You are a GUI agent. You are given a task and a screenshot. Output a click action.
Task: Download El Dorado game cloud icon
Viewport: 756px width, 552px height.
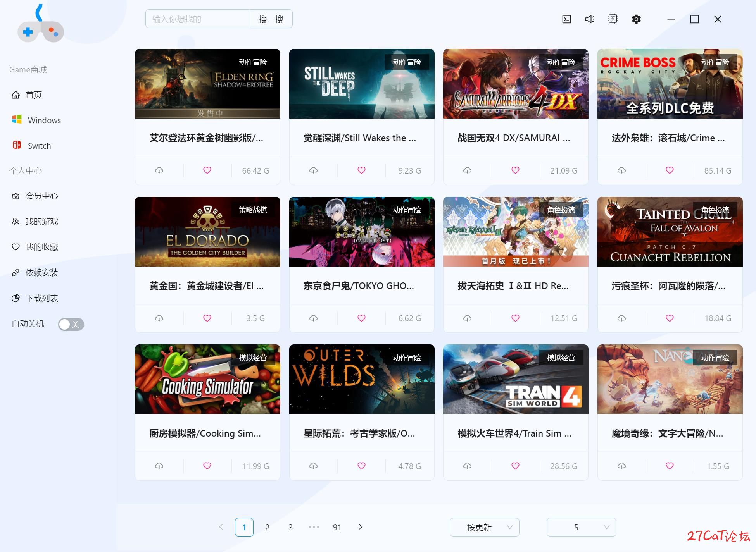[159, 318]
